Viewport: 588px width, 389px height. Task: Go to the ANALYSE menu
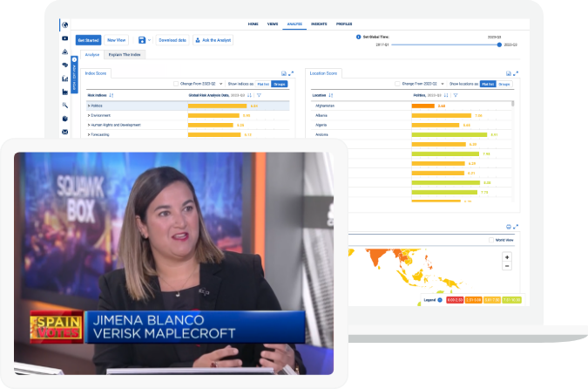[x=294, y=24]
